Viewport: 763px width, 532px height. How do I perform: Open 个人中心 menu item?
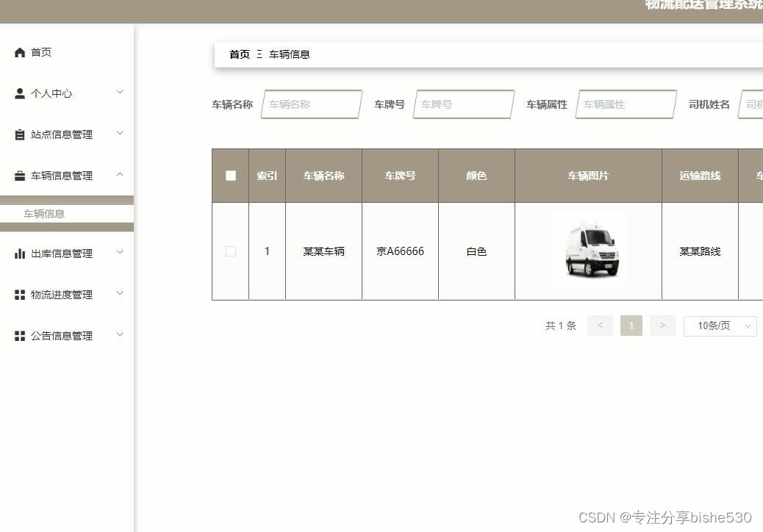67,93
